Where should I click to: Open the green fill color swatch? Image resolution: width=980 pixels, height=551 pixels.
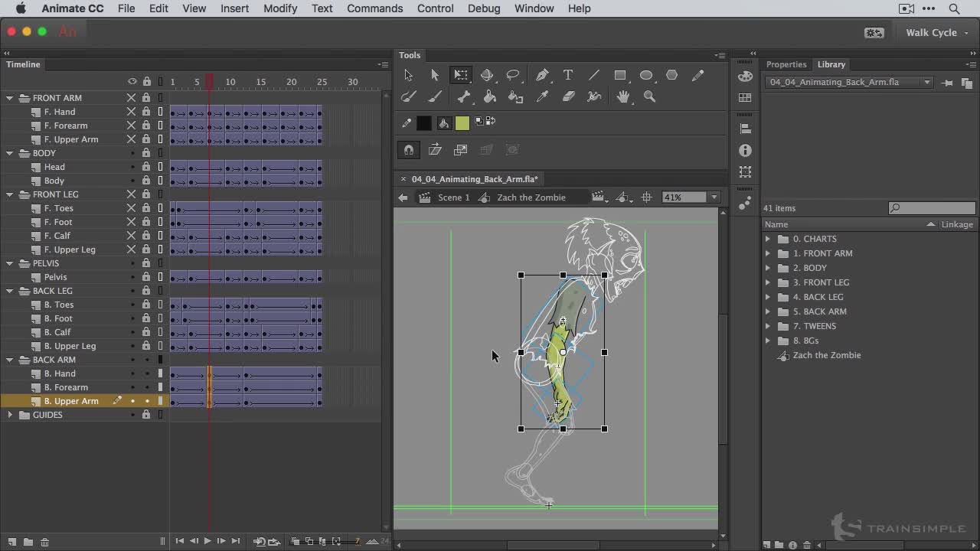(462, 122)
